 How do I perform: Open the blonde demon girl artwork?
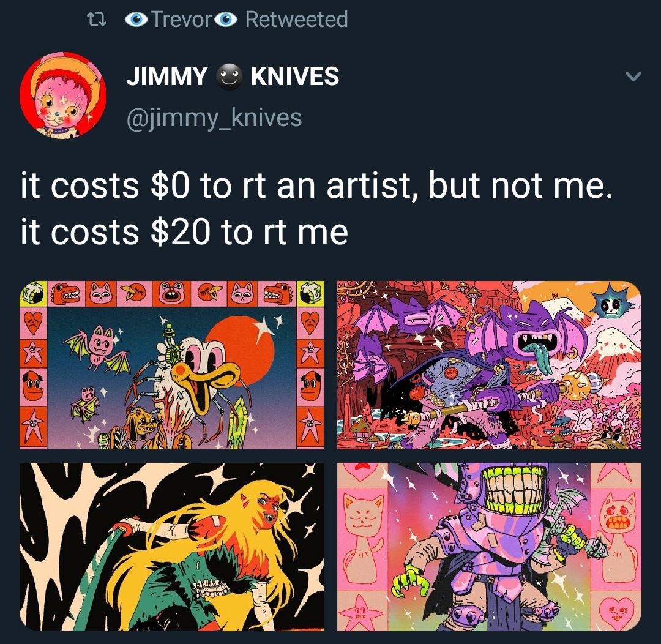click(171, 547)
